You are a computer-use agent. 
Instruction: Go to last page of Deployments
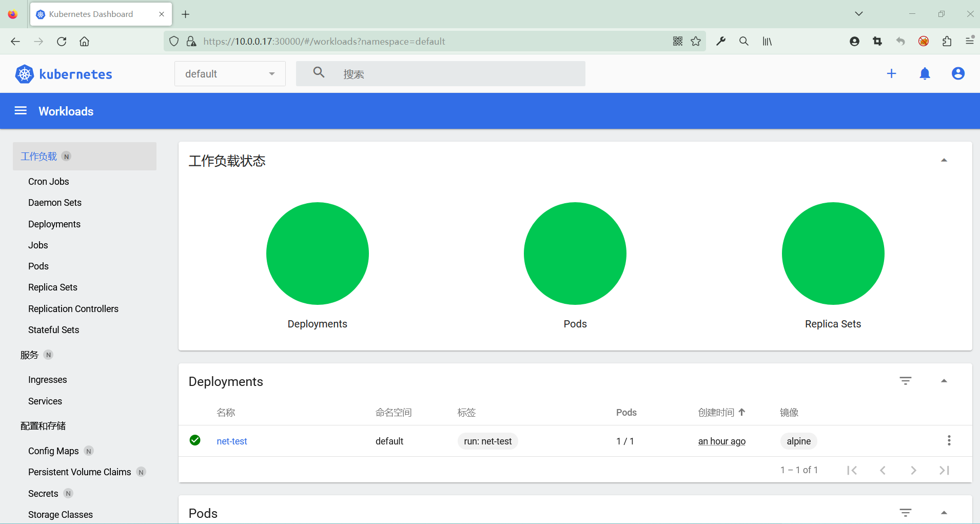click(945, 470)
